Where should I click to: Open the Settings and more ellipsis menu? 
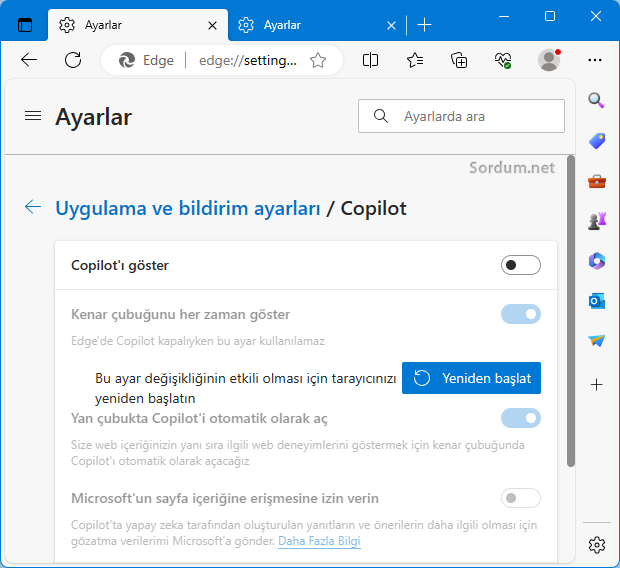[595, 60]
